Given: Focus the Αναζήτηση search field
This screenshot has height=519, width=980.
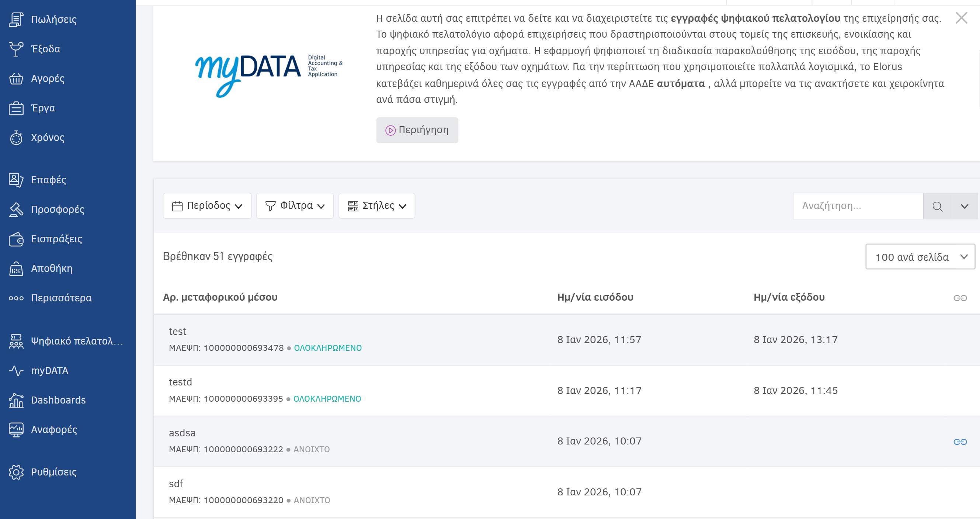Looking at the screenshot, I should coord(858,206).
